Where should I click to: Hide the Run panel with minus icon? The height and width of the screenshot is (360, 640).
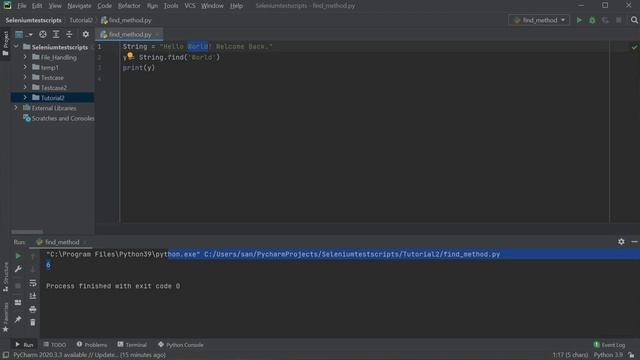pos(634,242)
